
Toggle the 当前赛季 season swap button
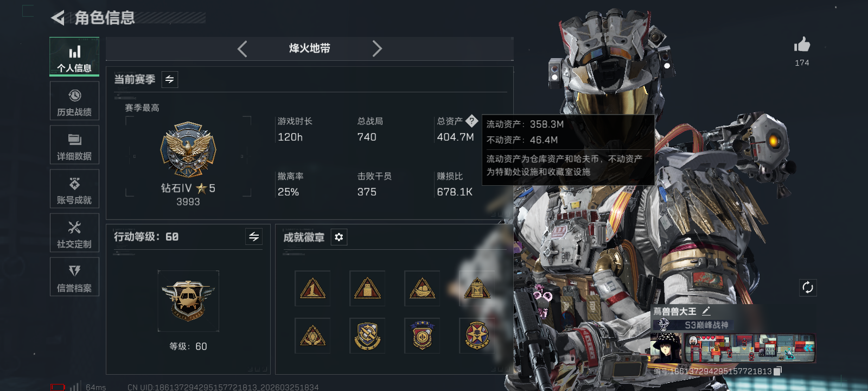(x=170, y=80)
